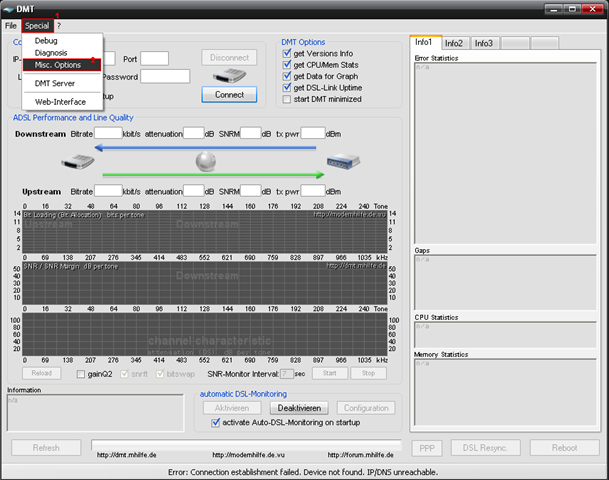Click the bottom progress bar
Image resolution: width=609 pixels, height=480 pixels.
click(x=246, y=445)
